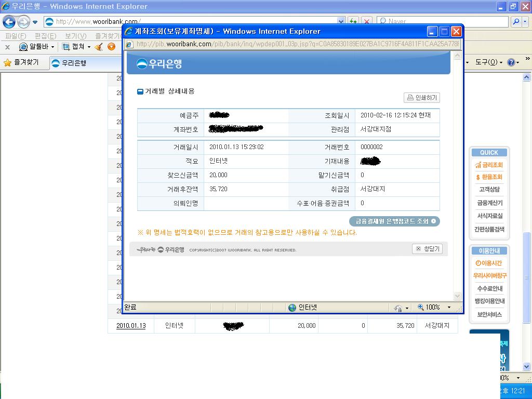Viewport: 532px width, 399px height.
Task: Select the 우리은행 browser tab
Action: tap(85, 63)
